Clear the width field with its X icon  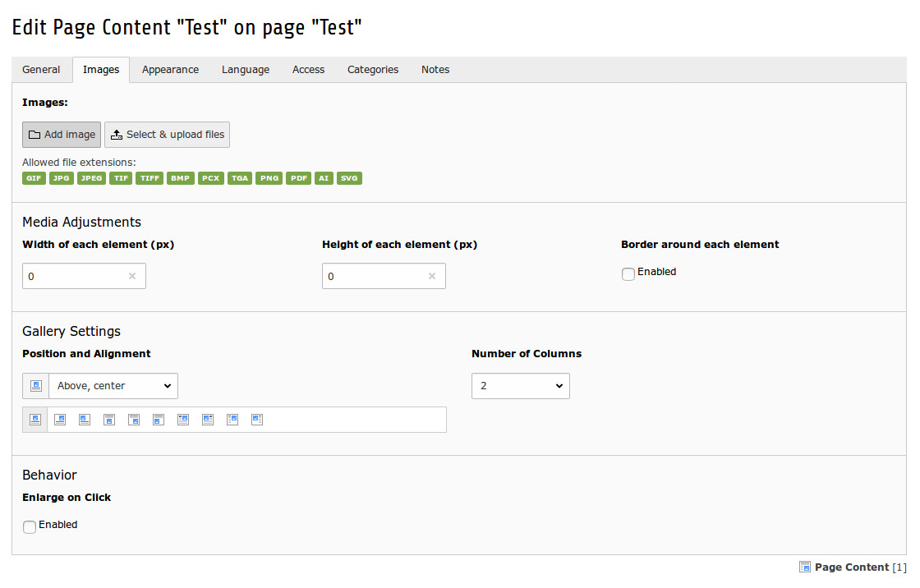click(x=132, y=276)
